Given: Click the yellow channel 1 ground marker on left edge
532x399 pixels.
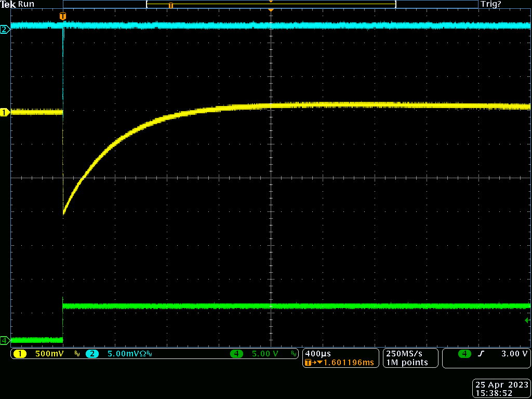Looking at the screenshot, I should tap(5, 112).
